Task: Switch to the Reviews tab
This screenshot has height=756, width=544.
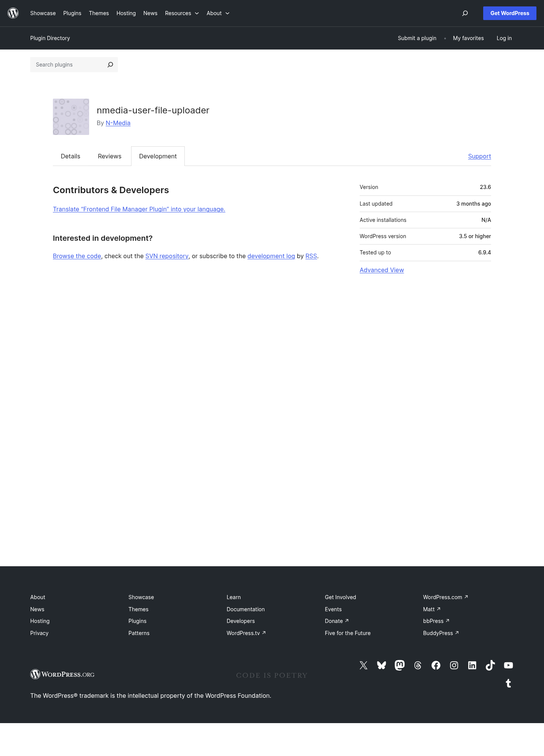Action: pos(110,156)
